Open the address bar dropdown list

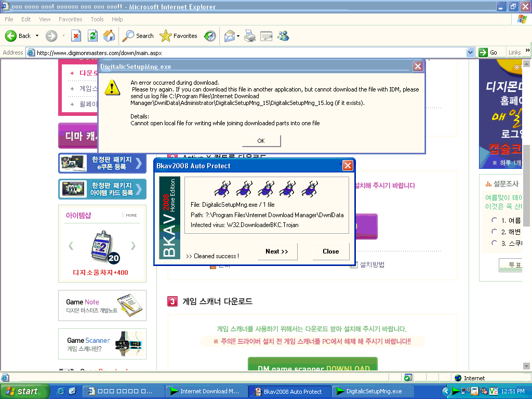(470, 52)
